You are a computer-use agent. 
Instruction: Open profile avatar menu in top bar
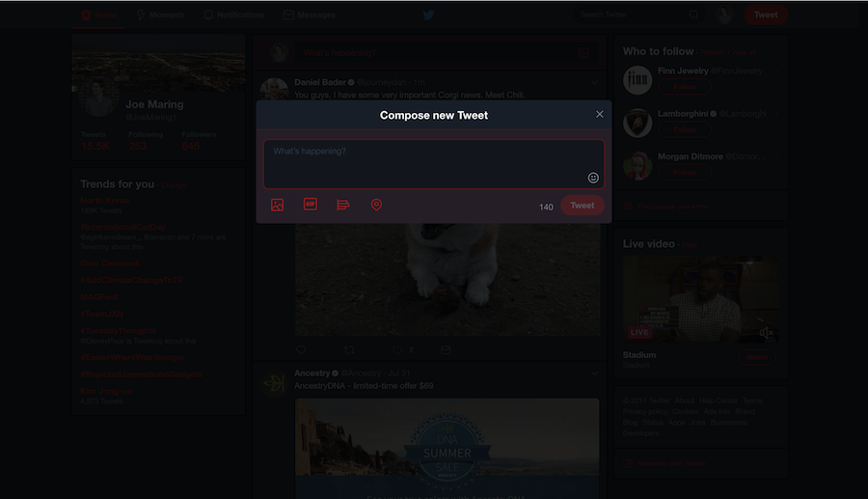723,15
